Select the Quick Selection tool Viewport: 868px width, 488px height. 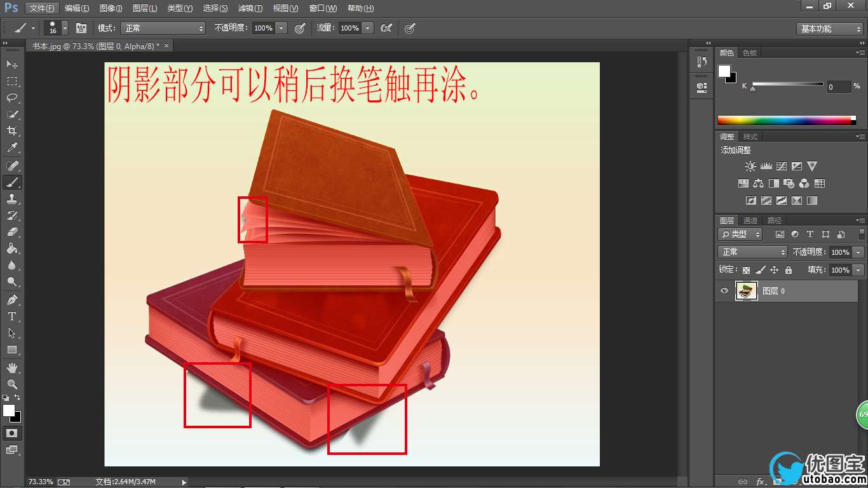coord(12,114)
